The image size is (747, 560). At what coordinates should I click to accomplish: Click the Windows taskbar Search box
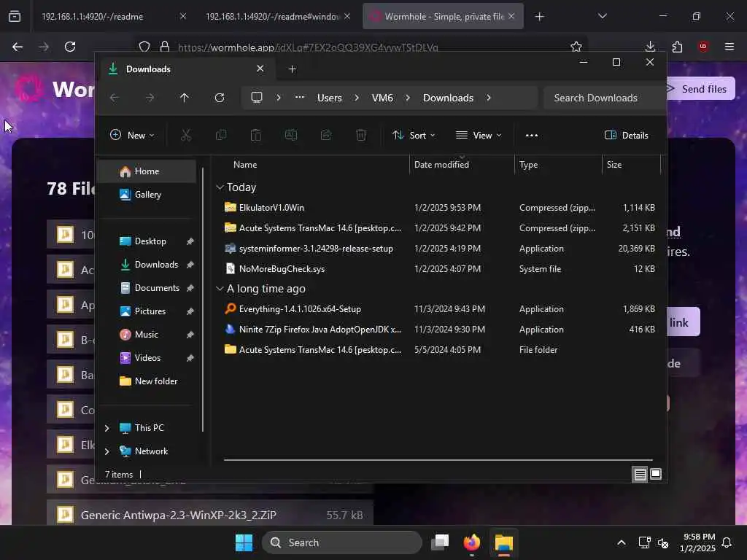[342, 542]
